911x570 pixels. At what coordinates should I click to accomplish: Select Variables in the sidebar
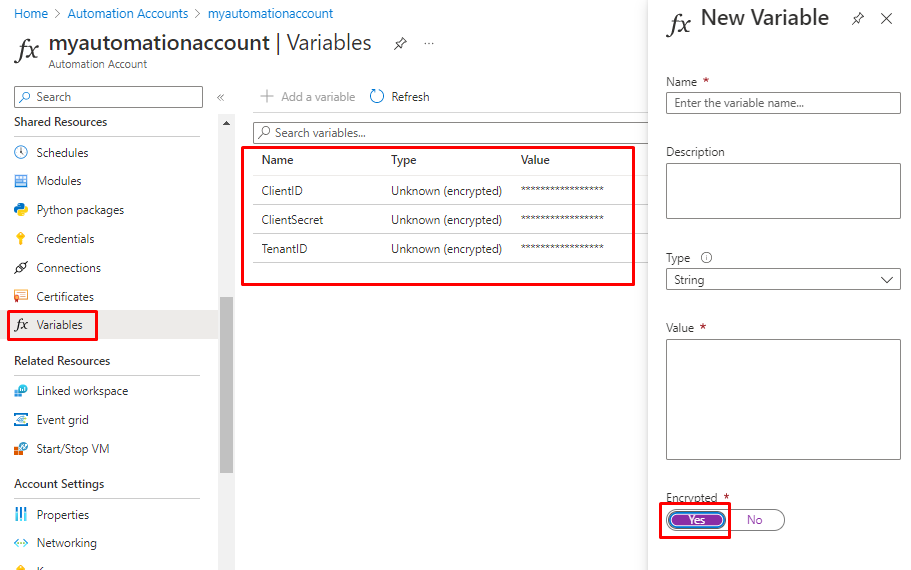pyautogui.click(x=59, y=325)
